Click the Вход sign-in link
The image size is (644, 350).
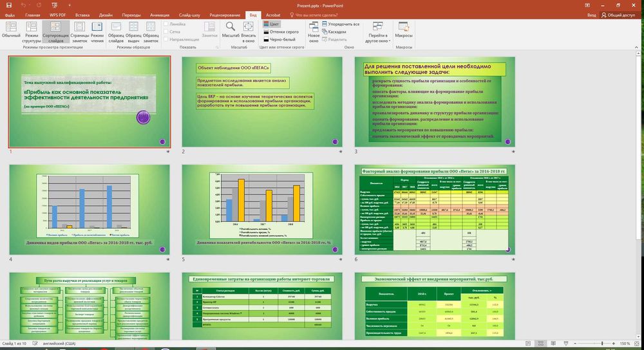coord(591,15)
